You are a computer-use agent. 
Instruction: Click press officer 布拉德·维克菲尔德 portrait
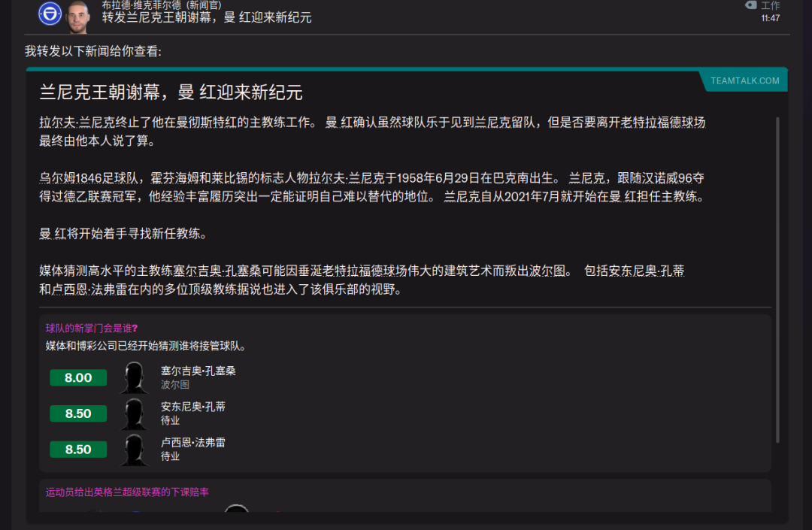pos(78,17)
